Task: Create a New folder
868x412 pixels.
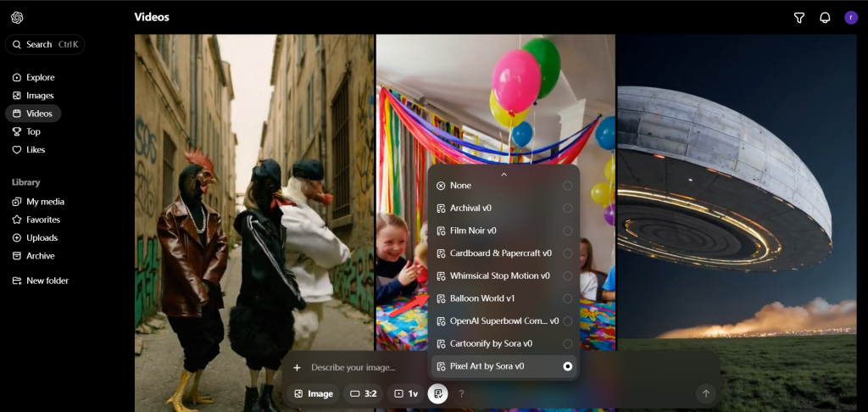Action: 41,281
